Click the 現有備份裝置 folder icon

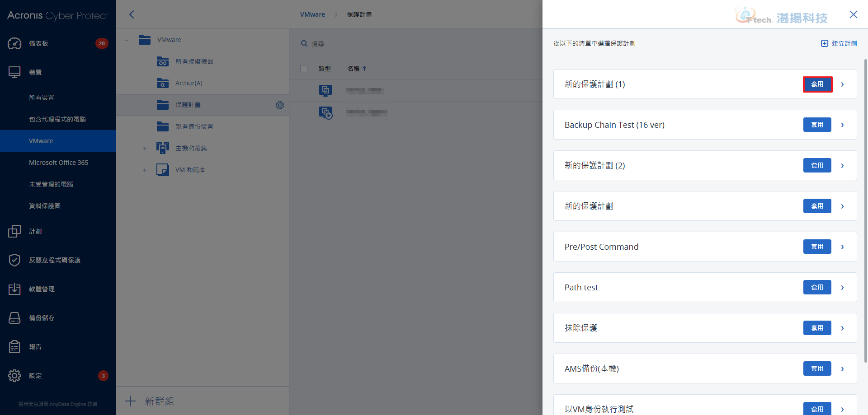click(163, 126)
